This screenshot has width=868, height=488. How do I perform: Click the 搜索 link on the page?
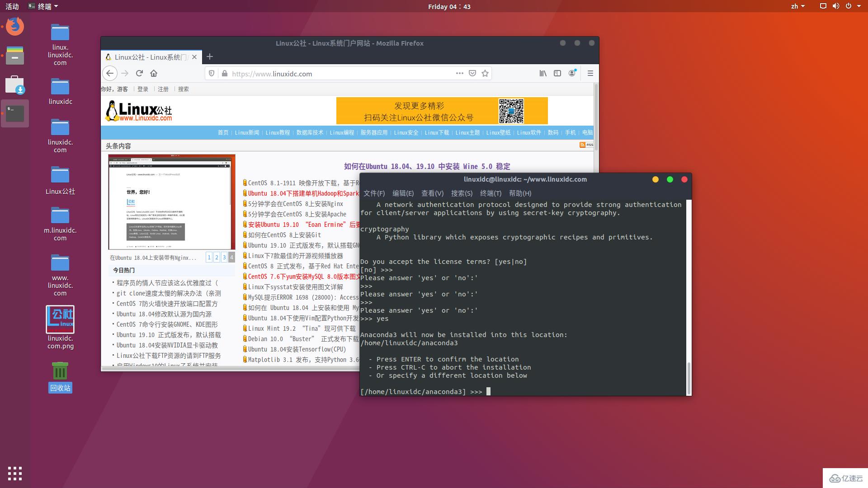click(x=184, y=89)
